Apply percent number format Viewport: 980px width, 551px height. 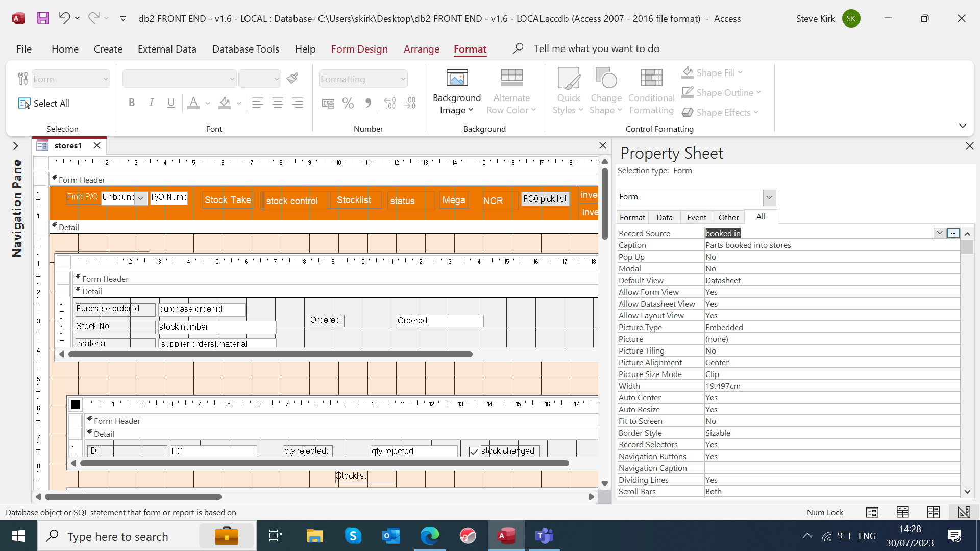(348, 104)
